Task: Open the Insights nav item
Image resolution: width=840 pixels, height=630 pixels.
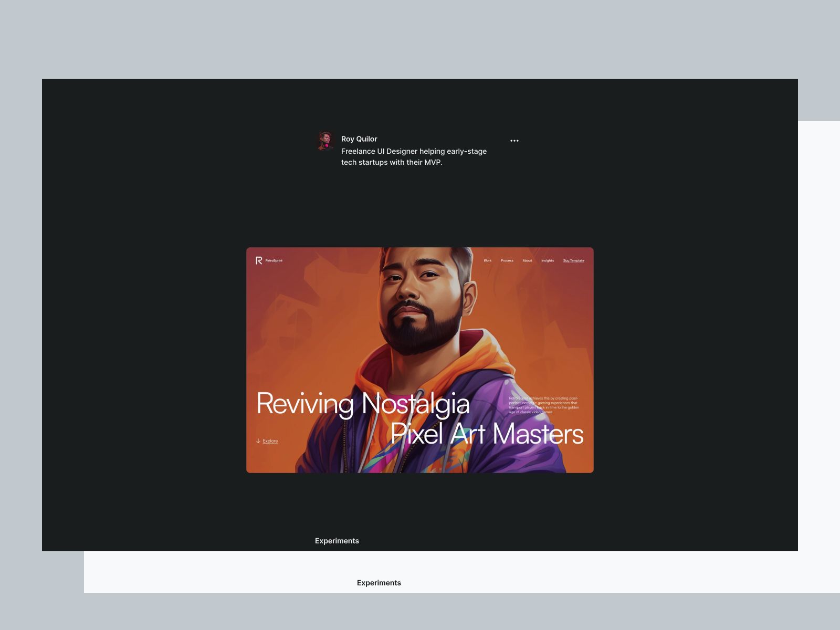Action: pos(547,261)
